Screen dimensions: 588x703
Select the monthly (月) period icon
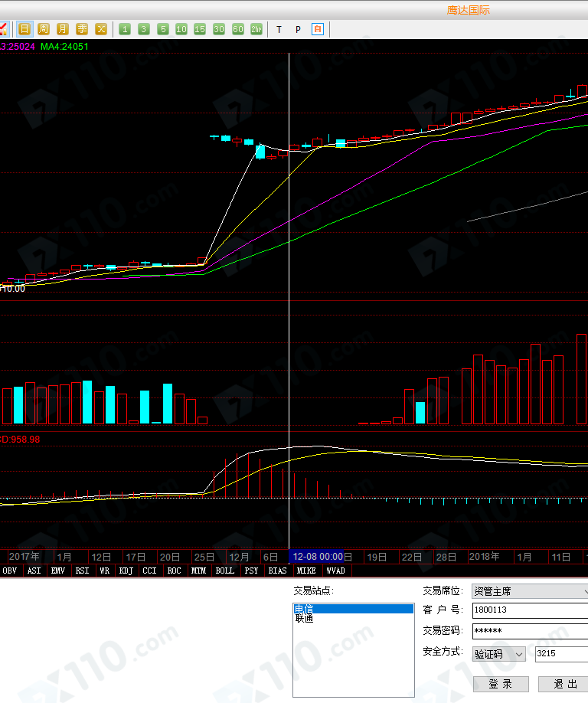tap(63, 29)
